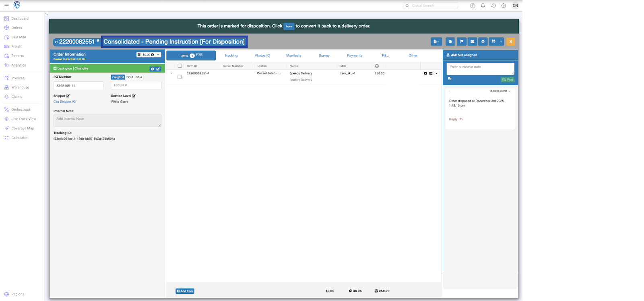
Task: Check the box for item 22200082551-1
Action: coord(180,77)
